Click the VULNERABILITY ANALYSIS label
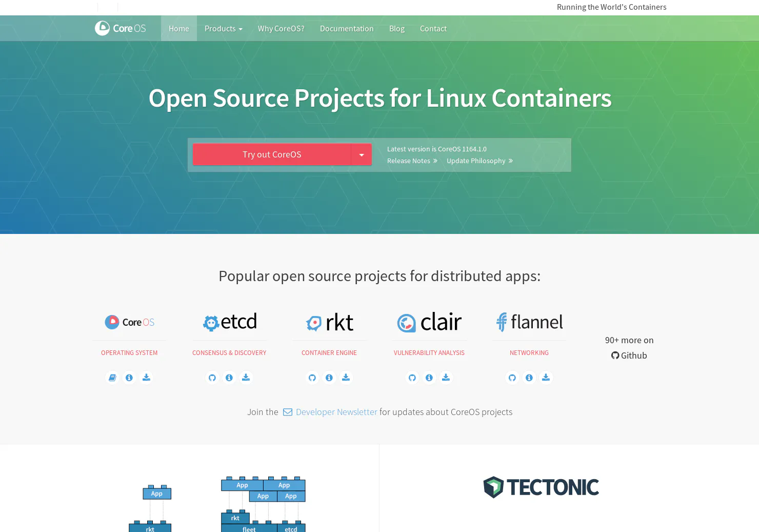The image size is (759, 532). point(429,353)
